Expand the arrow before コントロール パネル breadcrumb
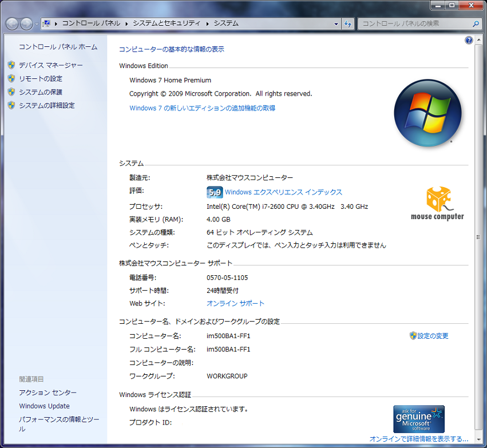The image size is (487, 448). (x=56, y=23)
